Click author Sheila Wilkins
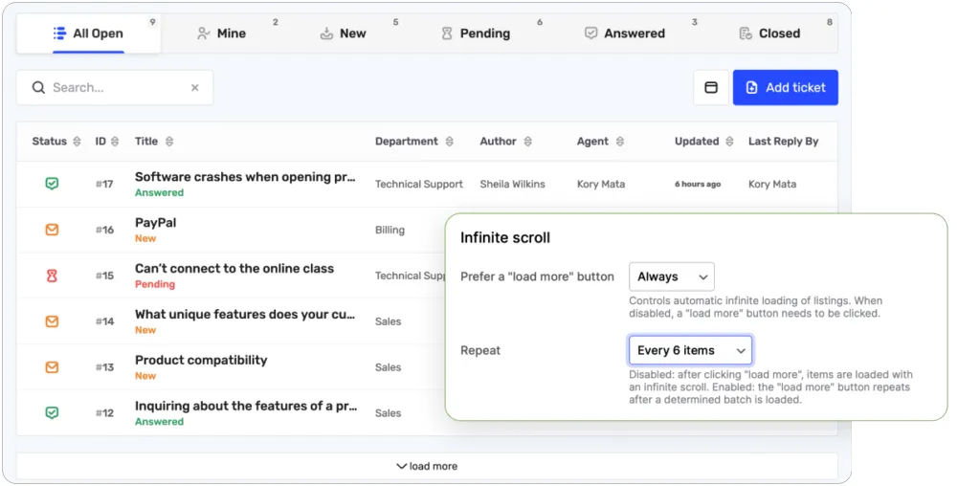Screen dimensions: 980x486 513,185
